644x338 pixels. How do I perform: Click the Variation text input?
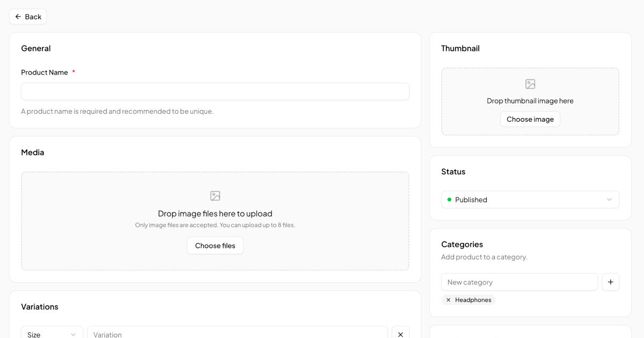coord(238,334)
